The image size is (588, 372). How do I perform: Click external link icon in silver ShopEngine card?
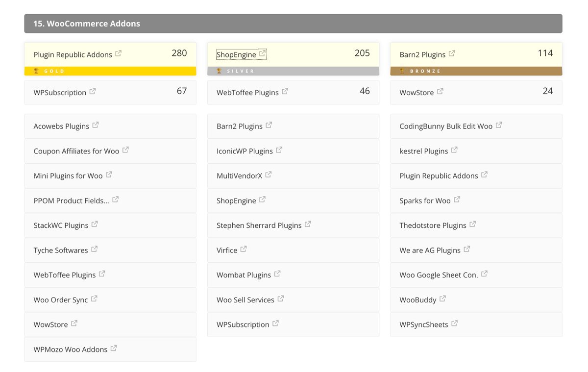[x=263, y=54]
